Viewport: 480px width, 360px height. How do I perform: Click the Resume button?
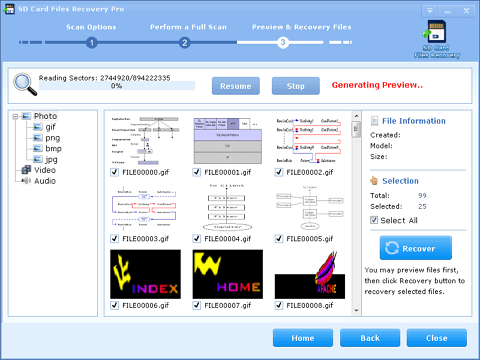[236, 86]
